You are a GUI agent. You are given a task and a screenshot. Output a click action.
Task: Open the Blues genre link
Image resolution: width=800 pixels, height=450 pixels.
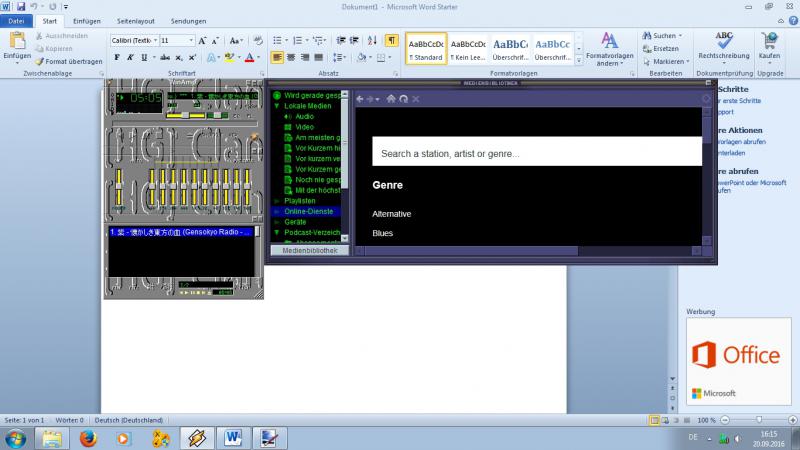tap(383, 233)
